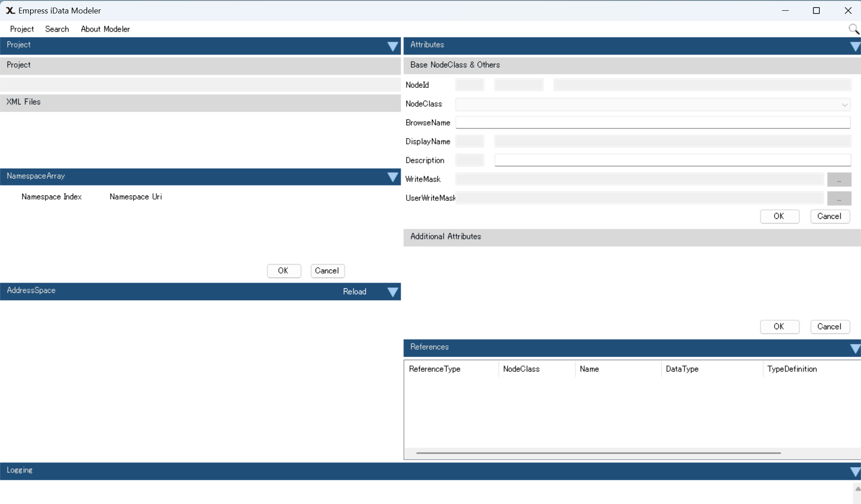
Task: Click Reload in AddressSpace header
Action: pyautogui.click(x=355, y=291)
